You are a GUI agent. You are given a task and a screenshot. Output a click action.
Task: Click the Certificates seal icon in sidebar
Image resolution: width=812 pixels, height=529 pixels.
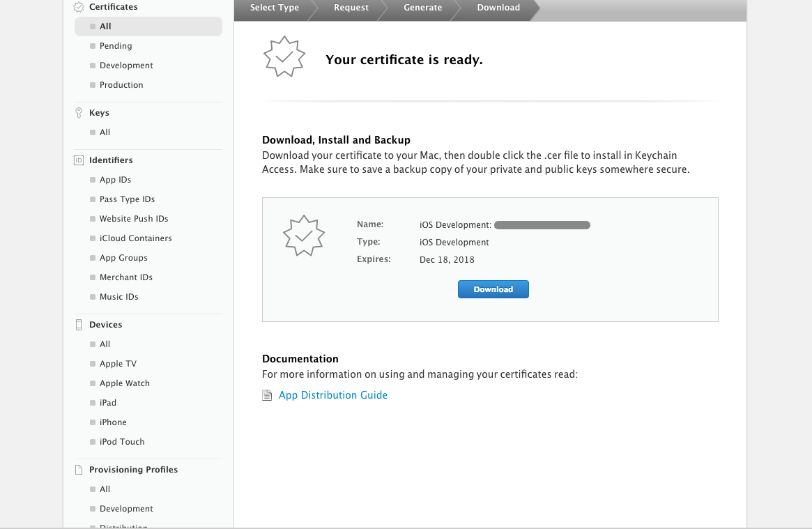point(79,7)
